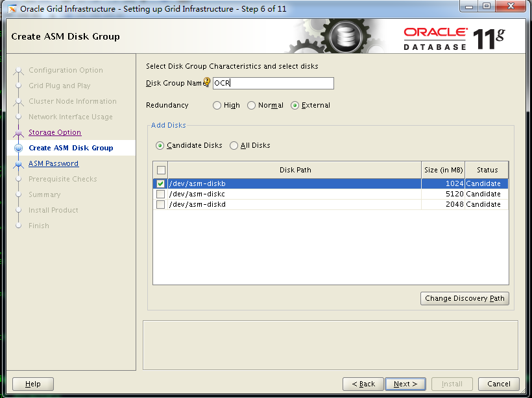Screen dimensions: 532x398
Task: Click the Size (in MB) column header
Action: [x=443, y=170]
